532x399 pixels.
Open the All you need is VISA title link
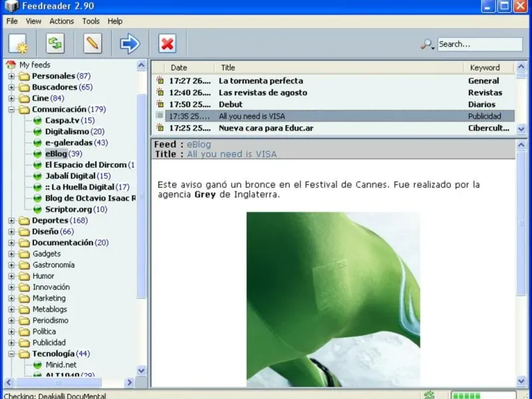[231, 154]
